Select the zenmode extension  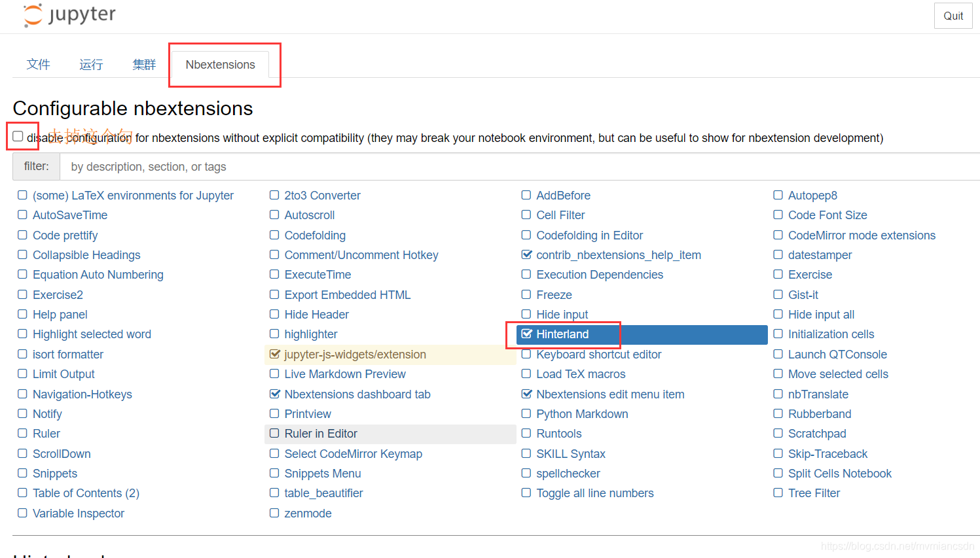308,514
